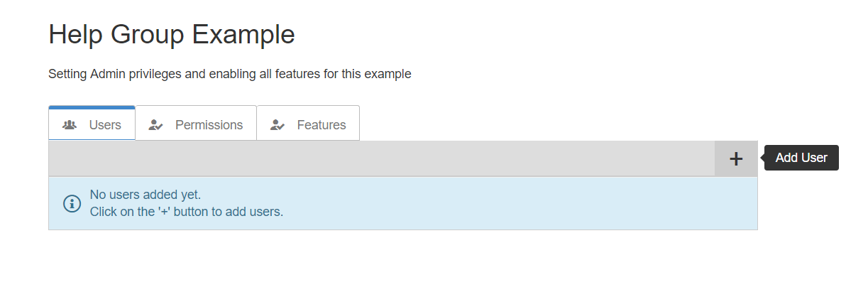Click the plus icon to add a user

(x=736, y=158)
